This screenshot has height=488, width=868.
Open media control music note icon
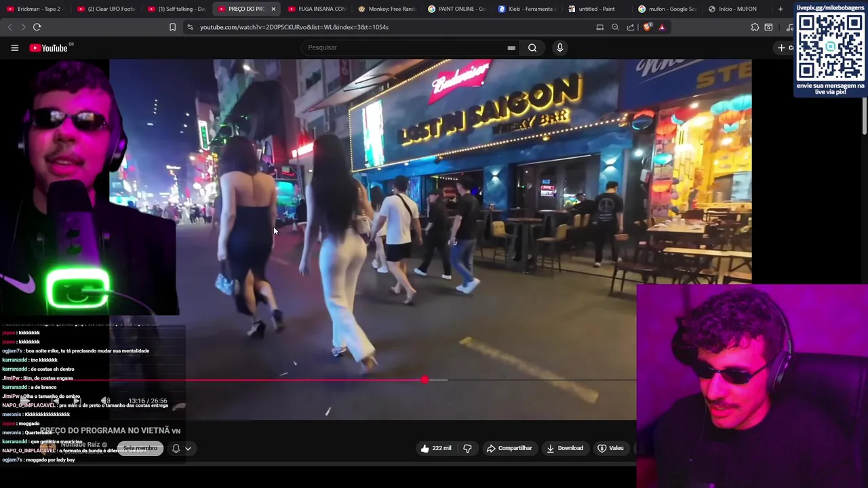tap(789, 27)
